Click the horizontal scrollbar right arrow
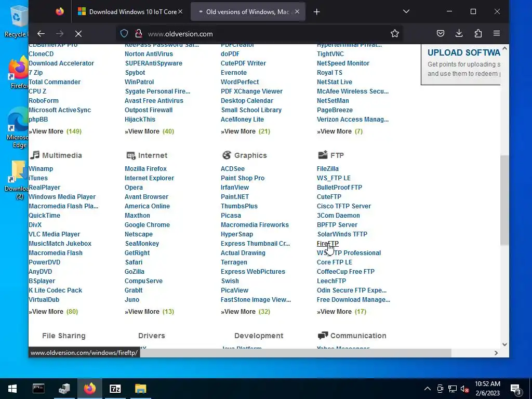The width and height of the screenshot is (532, 399). [496, 353]
